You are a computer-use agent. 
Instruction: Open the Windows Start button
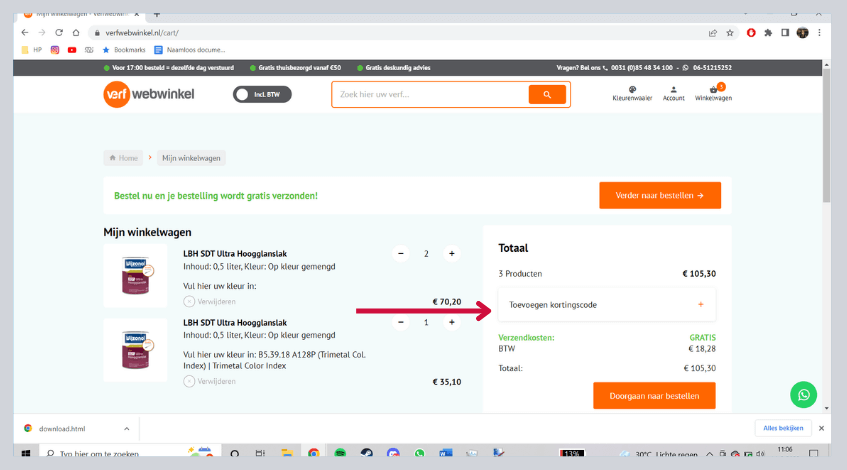pos(25,453)
